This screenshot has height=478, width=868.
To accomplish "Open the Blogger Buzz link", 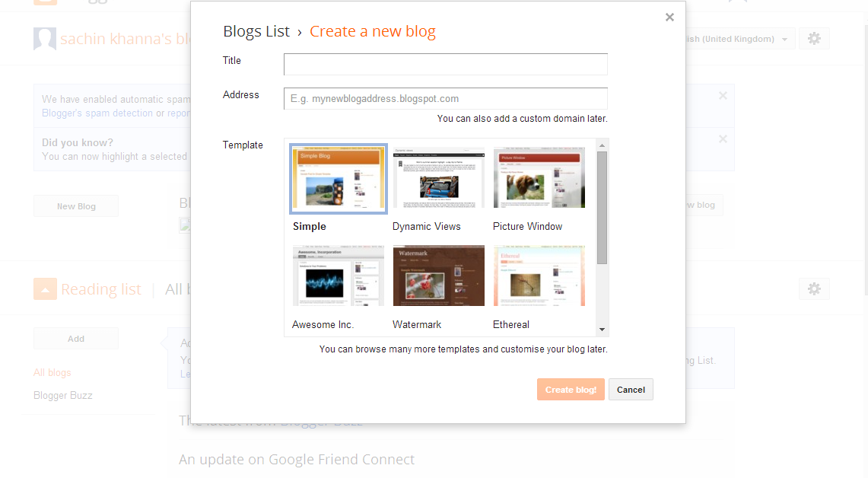I will tap(62, 396).
